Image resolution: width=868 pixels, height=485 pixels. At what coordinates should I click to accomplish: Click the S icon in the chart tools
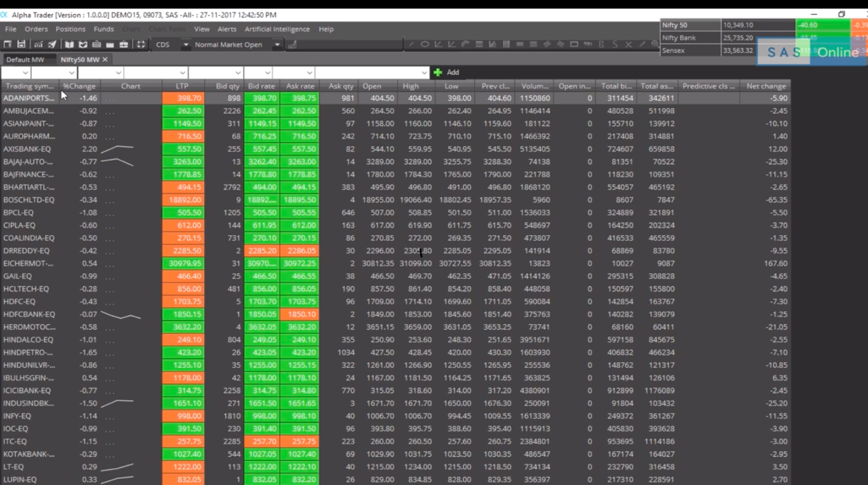615,44
